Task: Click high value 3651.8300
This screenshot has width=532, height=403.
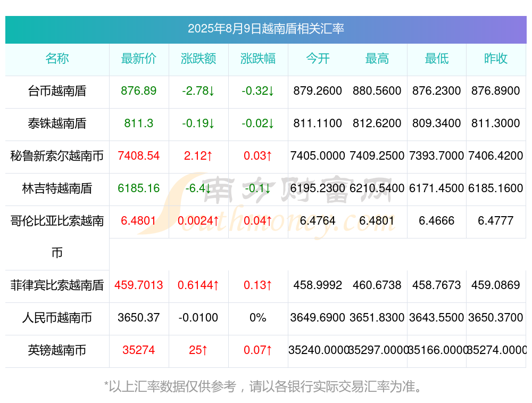Action: click(x=377, y=317)
